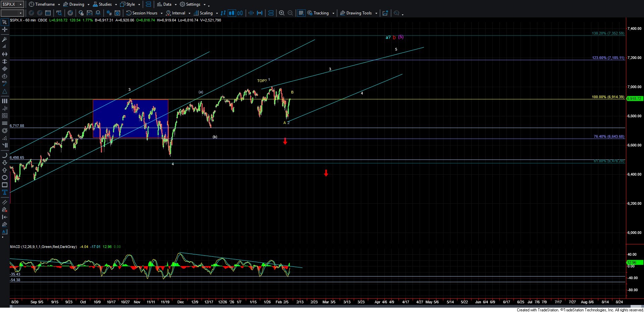Expand the Session Hours dropdown
Image resolution: width=644 pixels, height=312 pixels.
pyautogui.click(x=162, y=13)
